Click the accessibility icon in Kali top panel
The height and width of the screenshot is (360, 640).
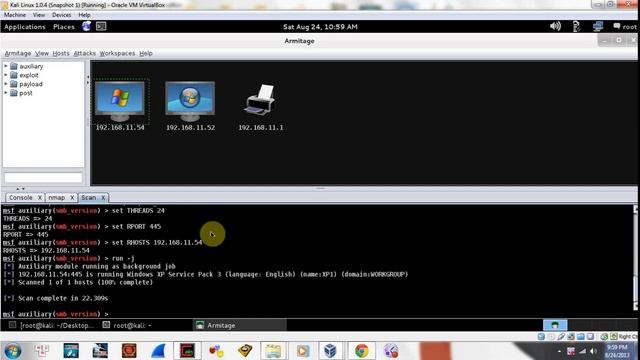[576, 27]
